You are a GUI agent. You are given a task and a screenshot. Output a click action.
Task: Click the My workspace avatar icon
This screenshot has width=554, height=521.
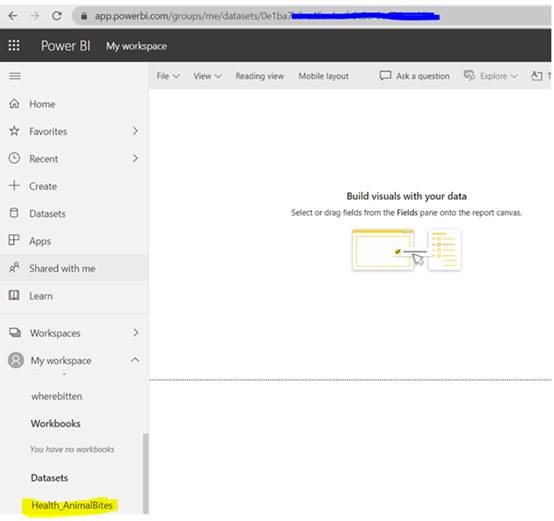point(16,360)
